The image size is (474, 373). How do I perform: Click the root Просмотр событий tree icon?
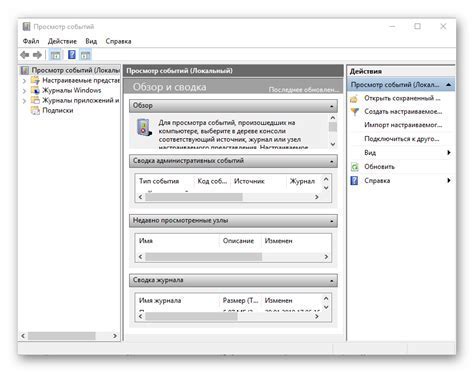(25, 70)
